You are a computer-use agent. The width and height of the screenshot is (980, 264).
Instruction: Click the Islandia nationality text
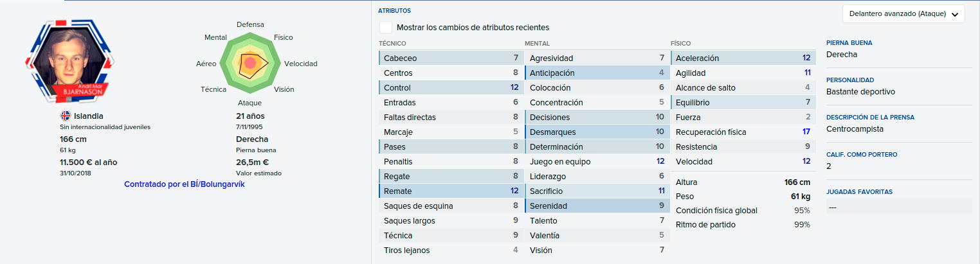click(x=89, y=116)
